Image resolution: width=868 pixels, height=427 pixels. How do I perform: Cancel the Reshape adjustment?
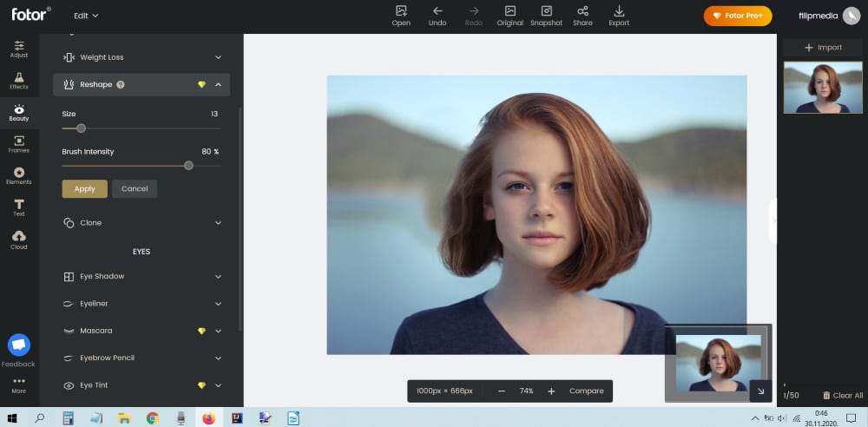pyautogui.click(x=135, y=188)
